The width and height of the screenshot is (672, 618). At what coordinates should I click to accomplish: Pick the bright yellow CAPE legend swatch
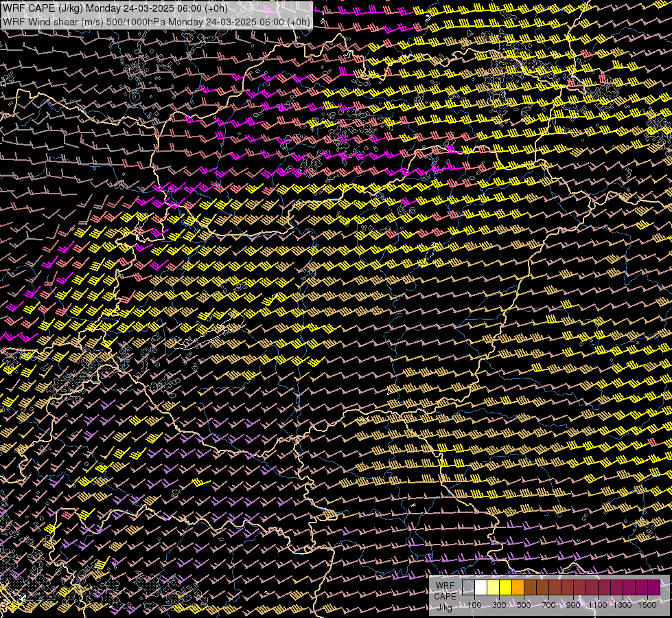click(506, 587)
